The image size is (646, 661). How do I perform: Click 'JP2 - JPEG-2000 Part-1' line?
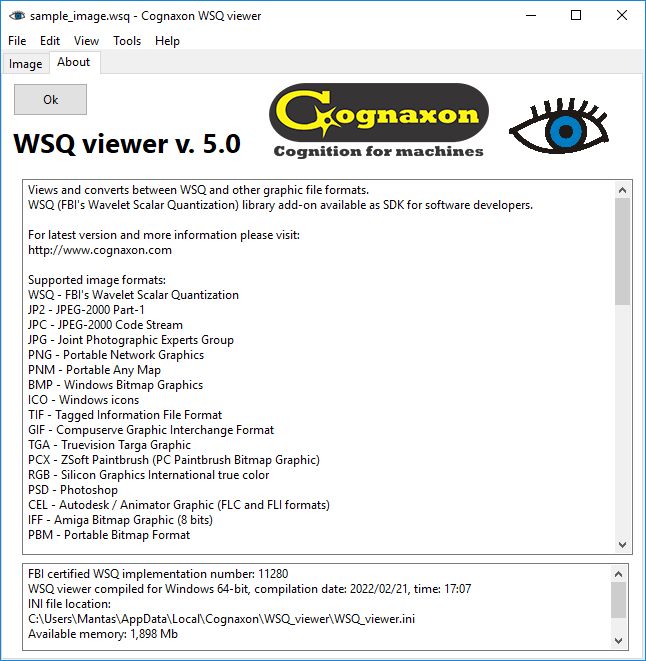coord(86,310)
